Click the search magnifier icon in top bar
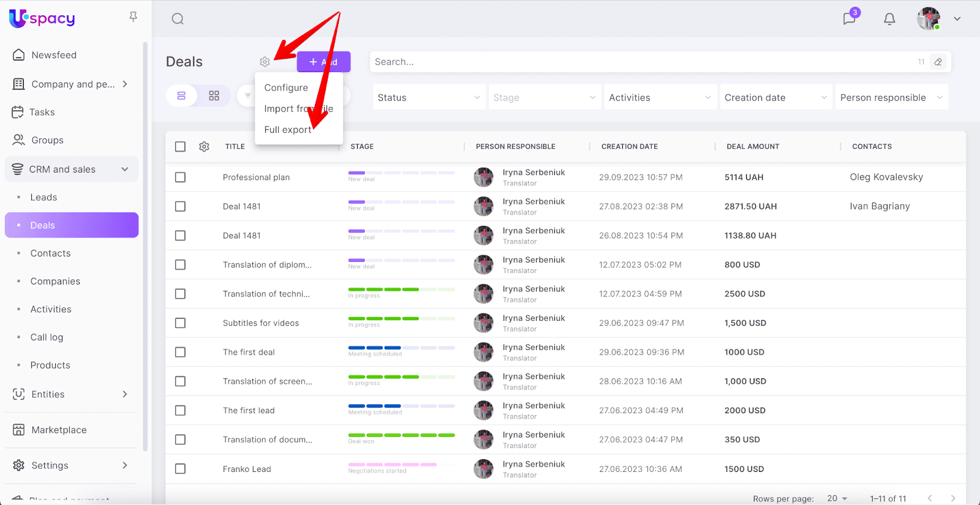Viewport: 980px width, 505px height. [x=178, y=19]
